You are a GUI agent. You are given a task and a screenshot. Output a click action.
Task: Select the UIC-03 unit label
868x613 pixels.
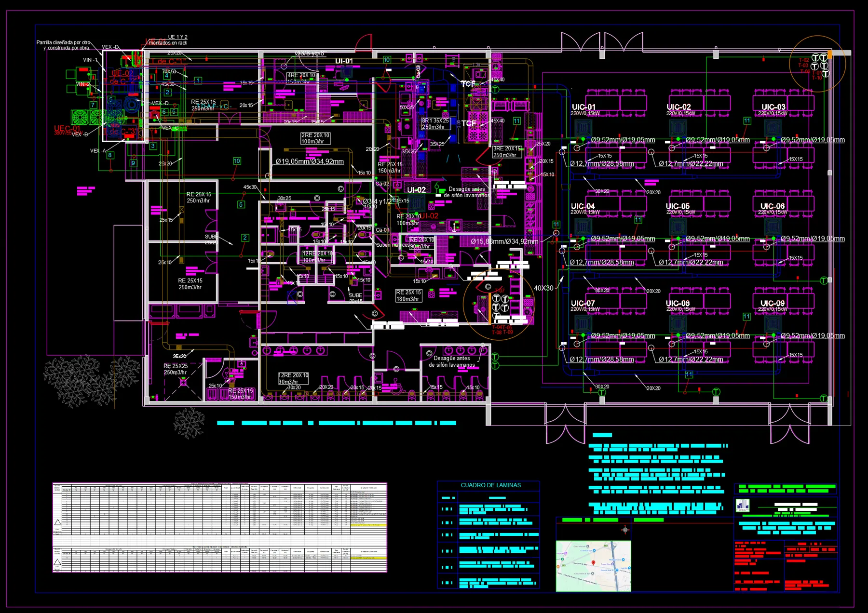773,107
